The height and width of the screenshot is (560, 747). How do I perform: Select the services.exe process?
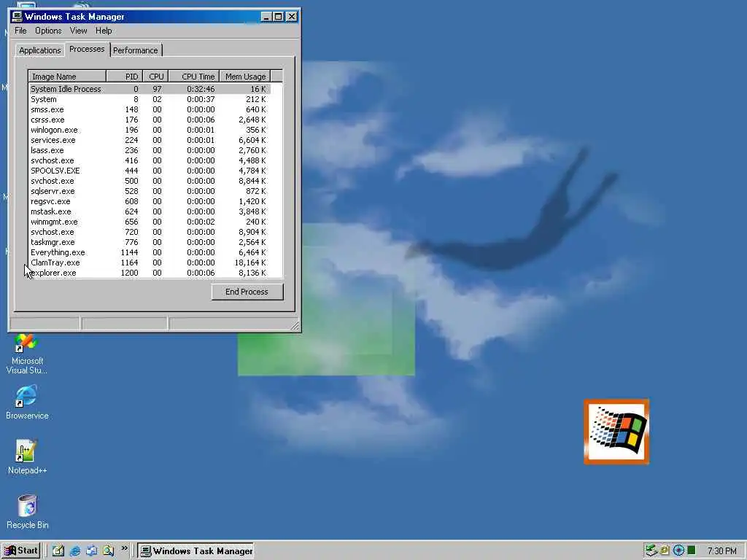149,141
